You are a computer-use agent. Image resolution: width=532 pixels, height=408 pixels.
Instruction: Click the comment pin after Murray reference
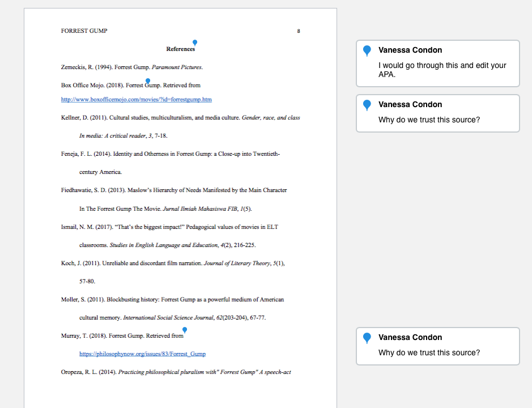pyautogui.click(x=185, y=330)
